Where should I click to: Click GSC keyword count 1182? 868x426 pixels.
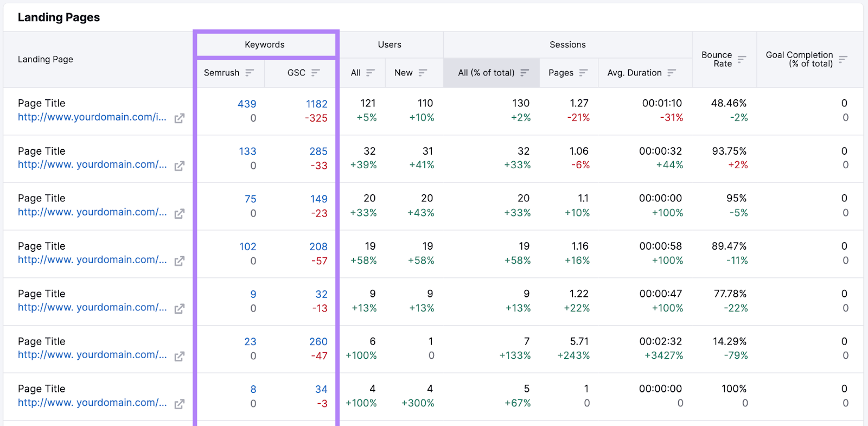(x=317, y=104)
